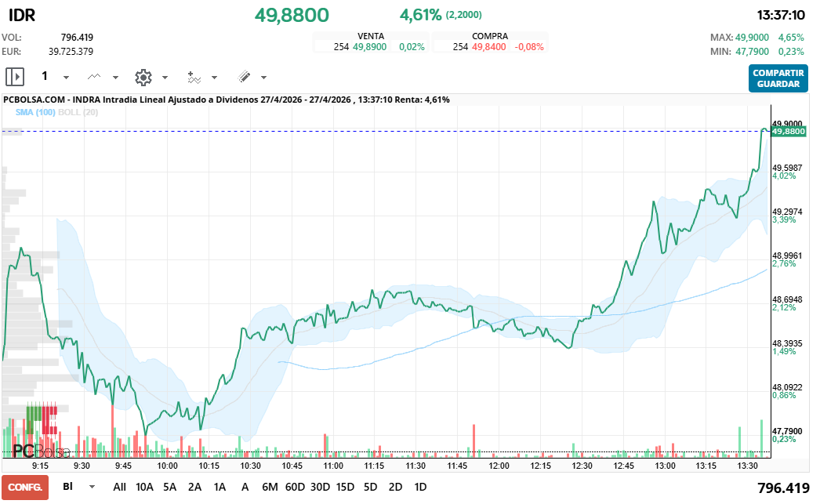Open the chart settings gear icon

[143, 77]
